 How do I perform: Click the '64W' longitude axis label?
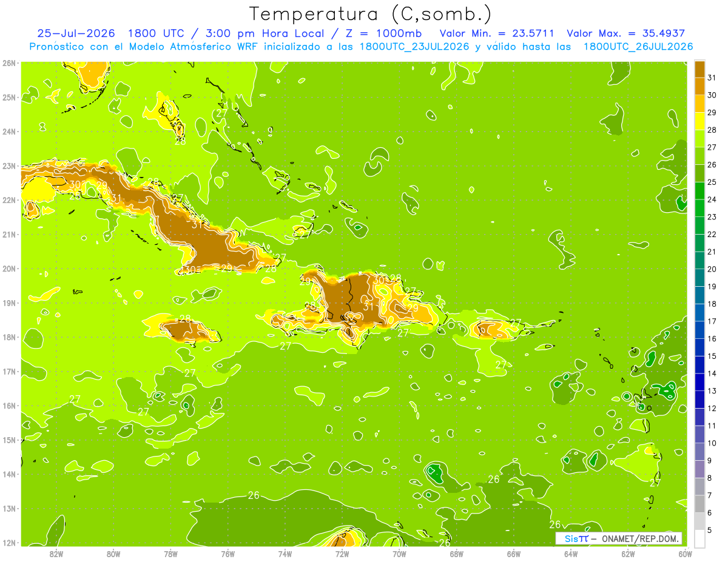click(571, 554)
